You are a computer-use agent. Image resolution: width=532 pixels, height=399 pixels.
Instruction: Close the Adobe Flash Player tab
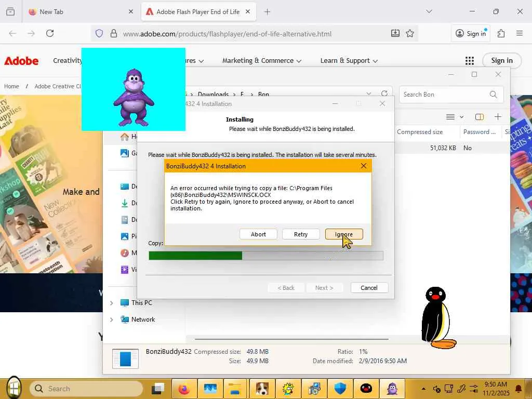pyautogui.click(x=248, y=11)
